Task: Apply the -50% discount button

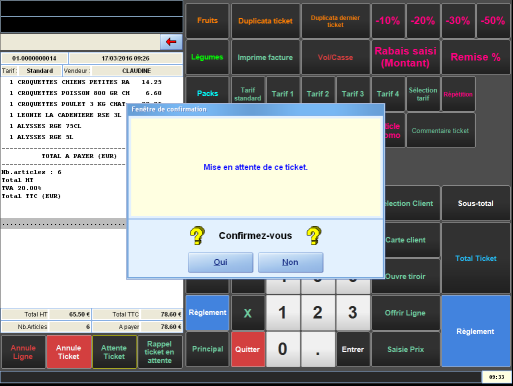Action: [493, 21]
